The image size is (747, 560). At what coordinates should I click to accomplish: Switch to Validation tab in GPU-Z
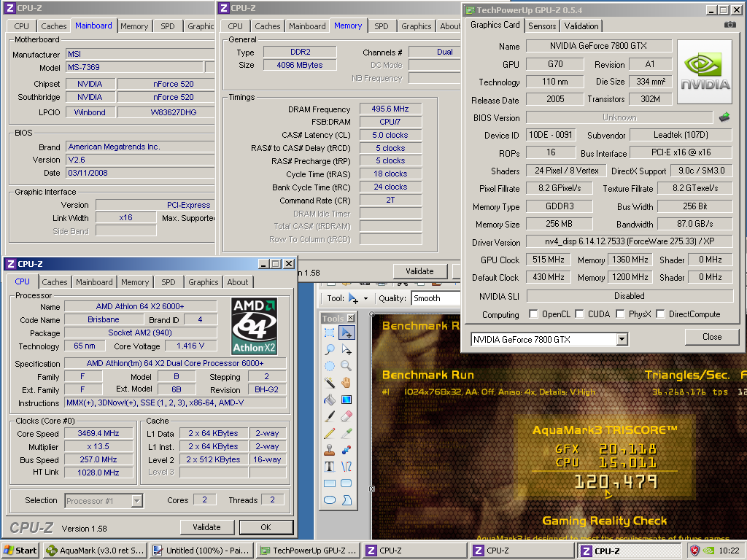[581, 26]
